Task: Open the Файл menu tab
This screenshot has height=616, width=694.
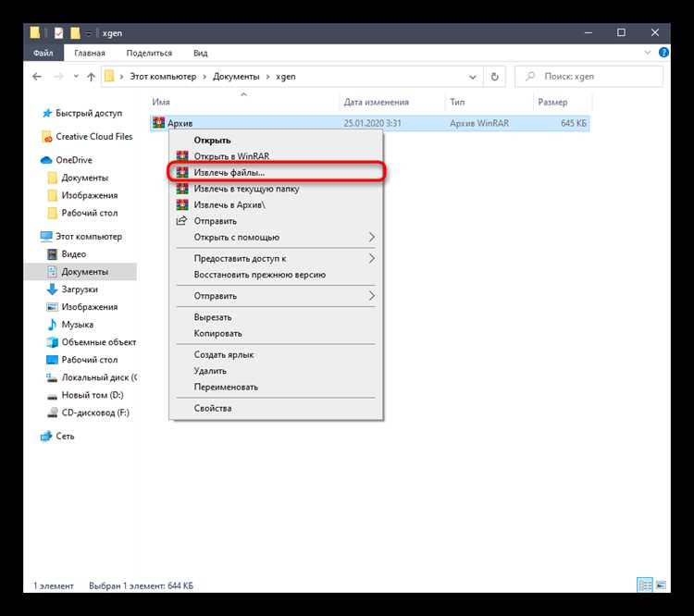Action: coord(43,53)
